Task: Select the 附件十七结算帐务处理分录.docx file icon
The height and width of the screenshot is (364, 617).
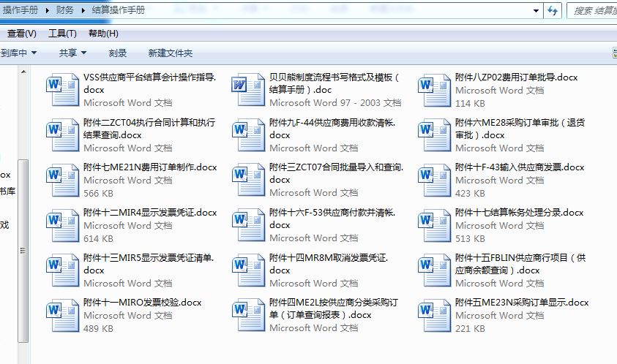Action: click(x=435, y=225)
